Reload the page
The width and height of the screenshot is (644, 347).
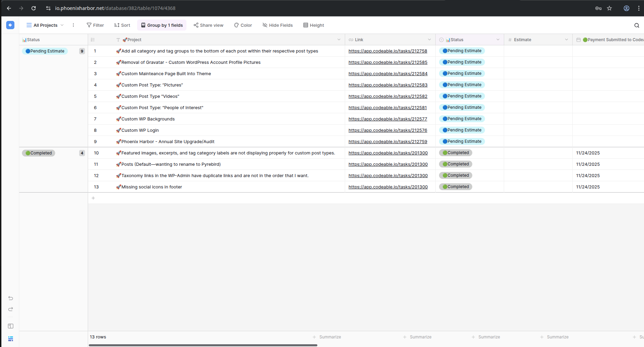click(x=34, y=8)
